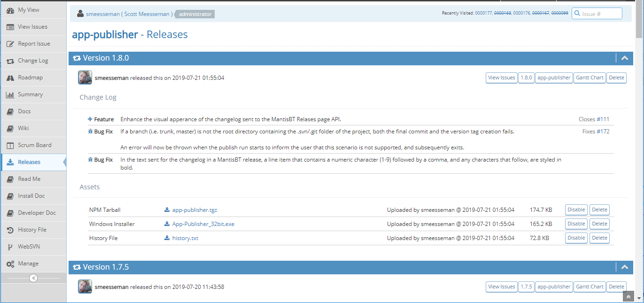Viewport: 644px width, 303px height.
Task: Click the Read Me book icon
Action: pyautogui.click(x=10, y=179)
